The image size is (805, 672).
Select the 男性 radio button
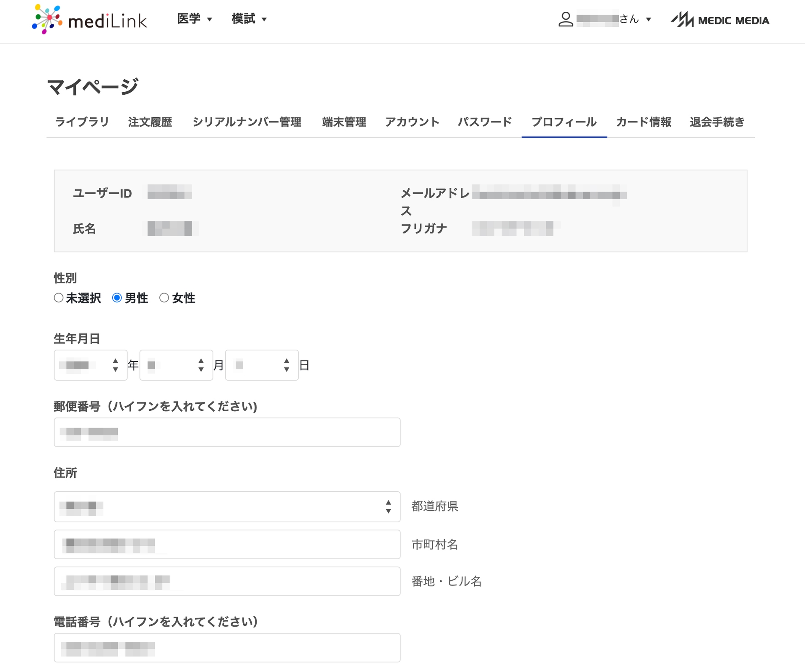pyautogui.click(x=117, y=298)
